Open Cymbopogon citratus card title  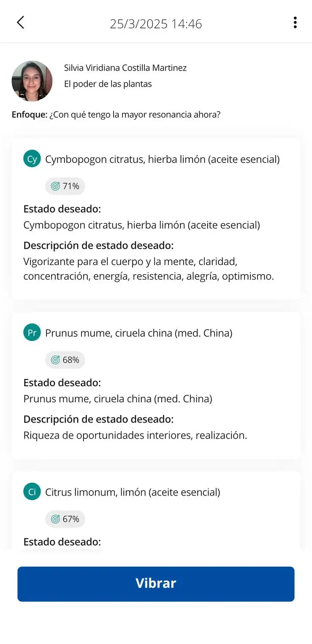tap(162, 159)
